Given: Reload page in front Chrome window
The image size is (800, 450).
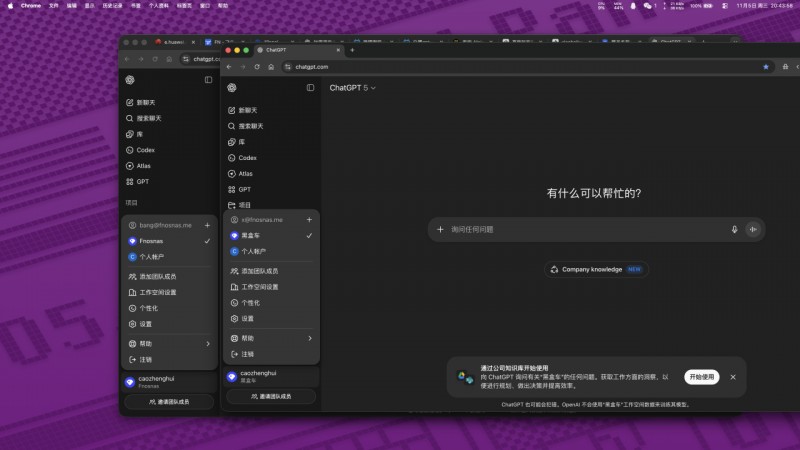Looking at the screenshot, I should [x=257, y=67].
